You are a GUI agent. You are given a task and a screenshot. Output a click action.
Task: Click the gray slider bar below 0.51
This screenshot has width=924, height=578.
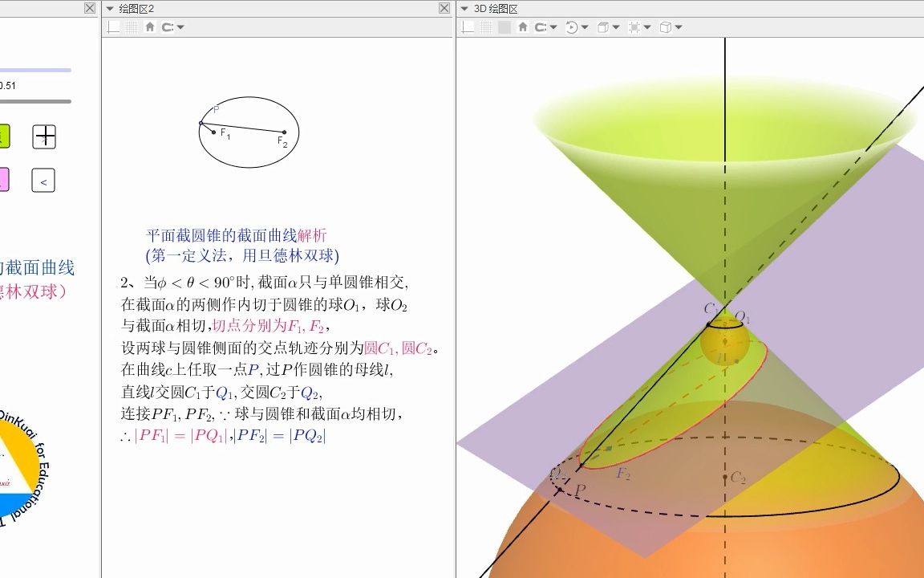(35, 101)
